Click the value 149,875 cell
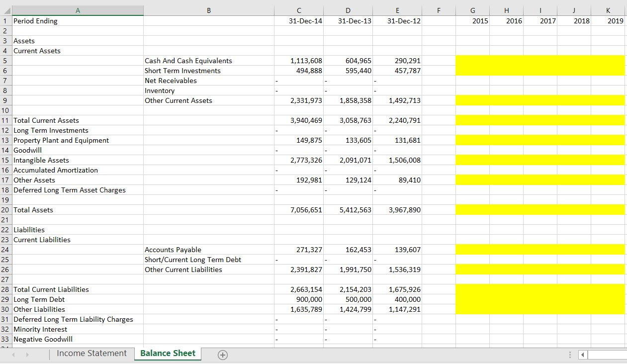627x364 pixels. pos(299,140)
